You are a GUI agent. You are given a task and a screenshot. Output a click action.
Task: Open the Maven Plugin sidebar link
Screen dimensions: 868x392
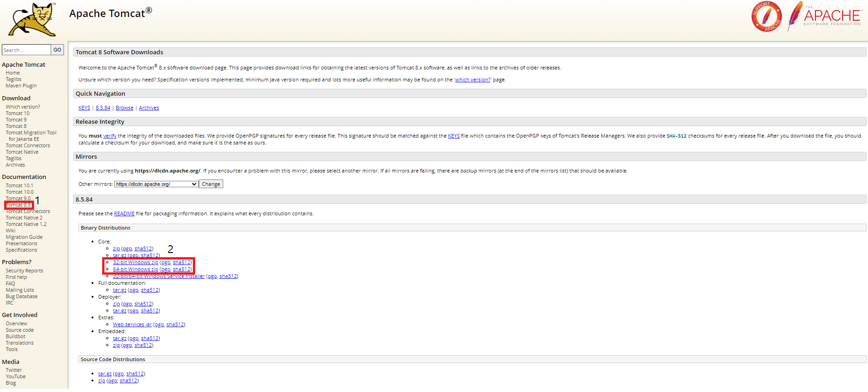point(21,86)
